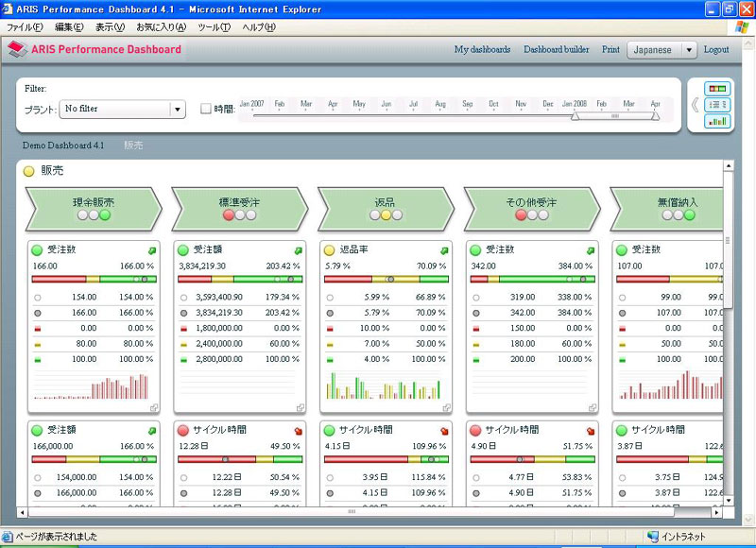Select the bar chart view icon in side panel

(x=717, y=121)
